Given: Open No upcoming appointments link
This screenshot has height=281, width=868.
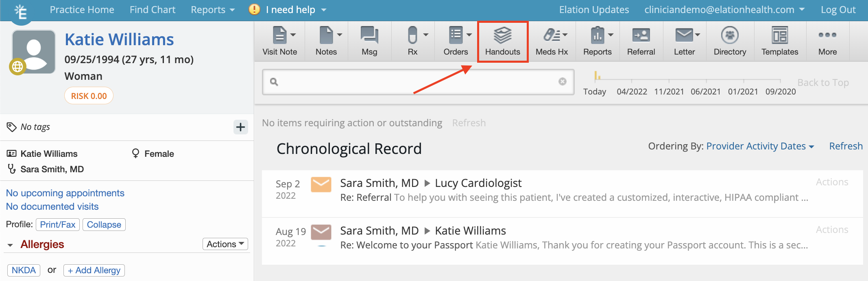Looking at the screenshot, I should (x=65, y=193).
